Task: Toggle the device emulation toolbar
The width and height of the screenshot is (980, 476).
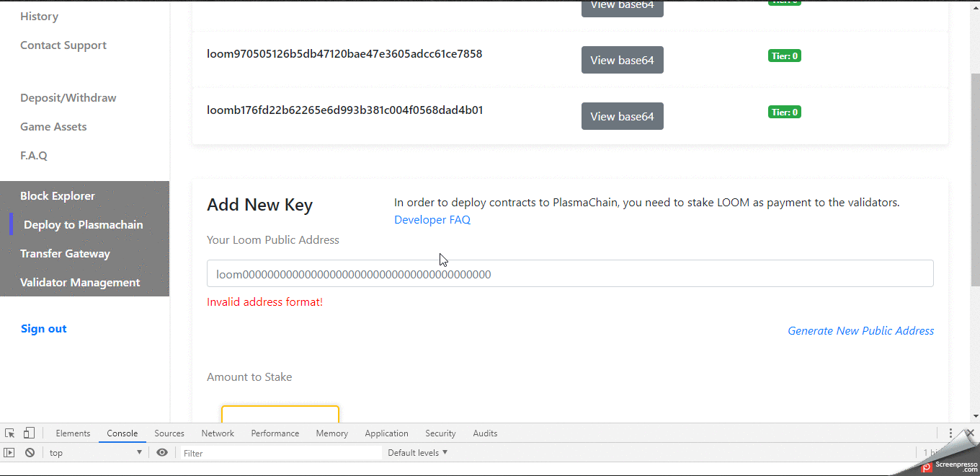Action: tap(29, 432)
